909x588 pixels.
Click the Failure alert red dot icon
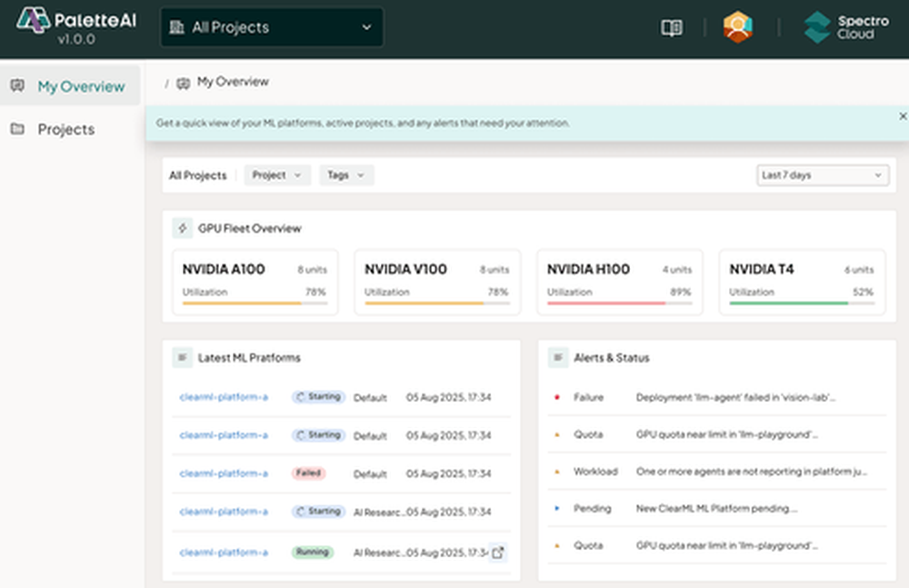[557, 397]
